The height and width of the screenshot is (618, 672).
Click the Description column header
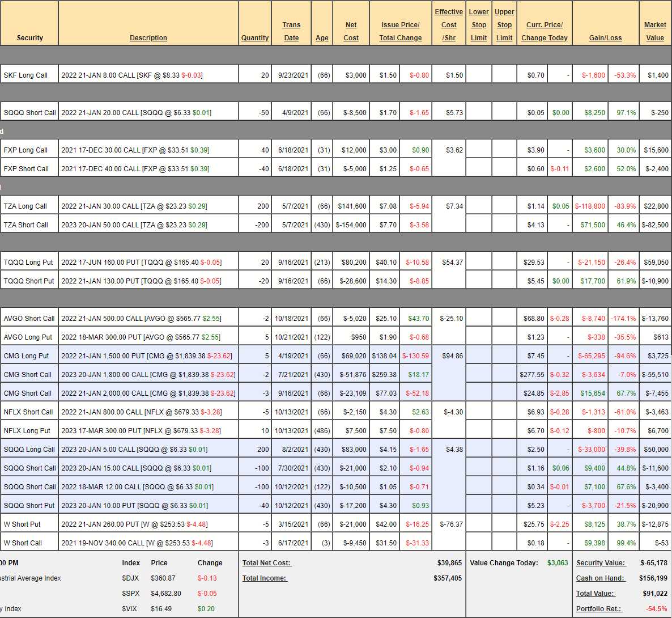coord(148,38)
